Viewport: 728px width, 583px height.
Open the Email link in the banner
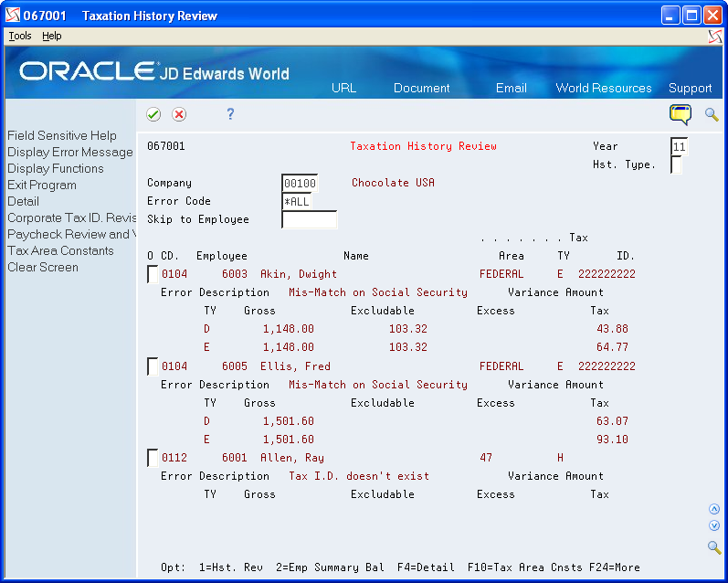[x=512, y=88]
